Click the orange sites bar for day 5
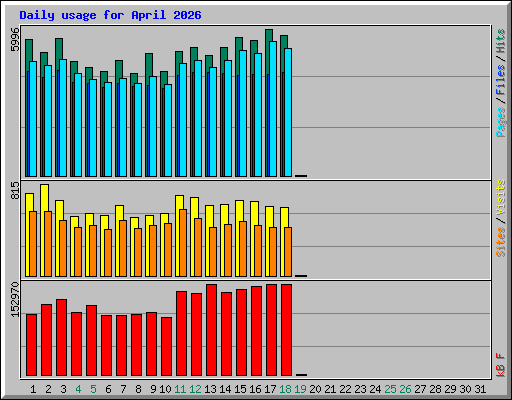Screen dimensions: 512x400 tap(93, 251)
